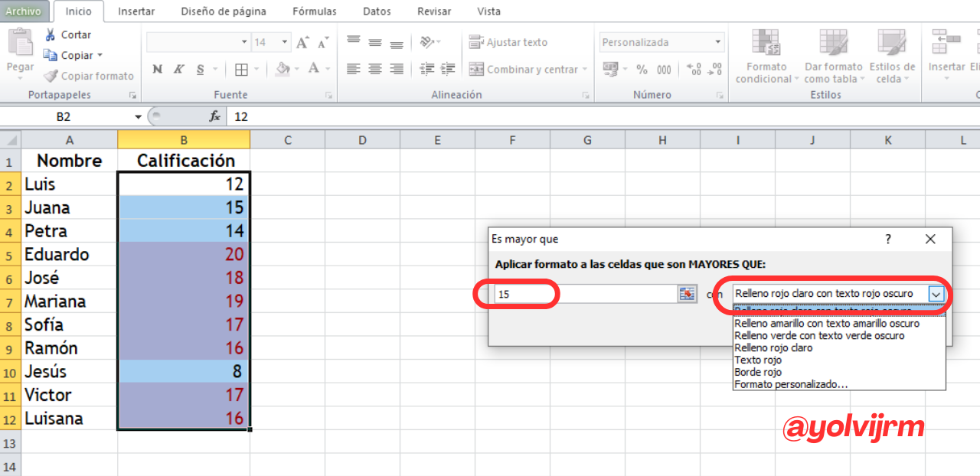Open the Name Box dropdown arrow

[139, 117]
